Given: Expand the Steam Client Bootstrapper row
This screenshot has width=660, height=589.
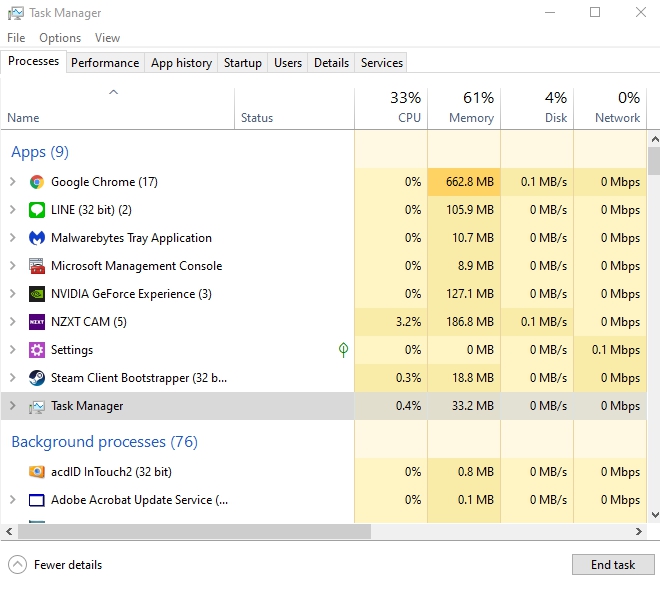Looking at the screenshot, I should 13,378.
